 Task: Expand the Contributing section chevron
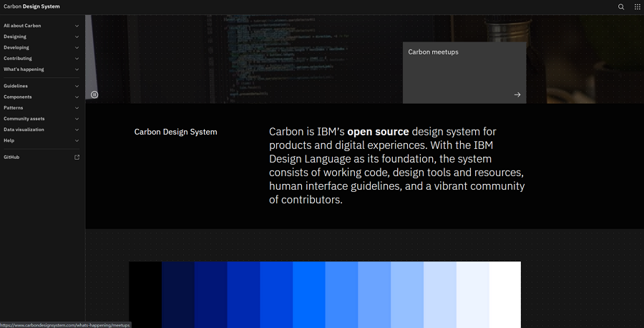(x=77, y=58)
